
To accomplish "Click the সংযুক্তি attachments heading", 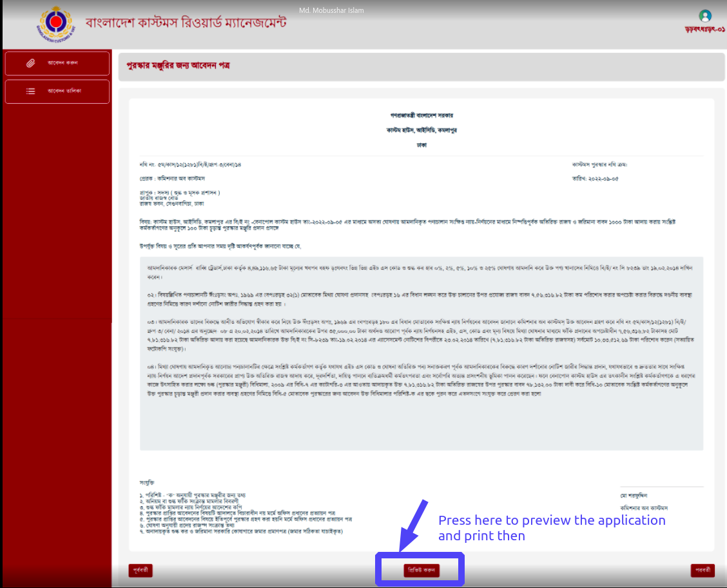I will pos(146,483).
